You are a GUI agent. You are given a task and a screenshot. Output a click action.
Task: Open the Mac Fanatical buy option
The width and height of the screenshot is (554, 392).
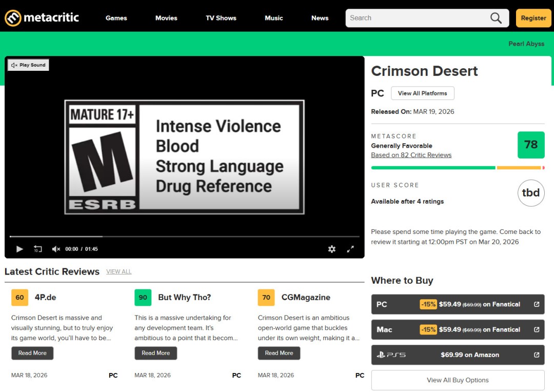[458, 329]
